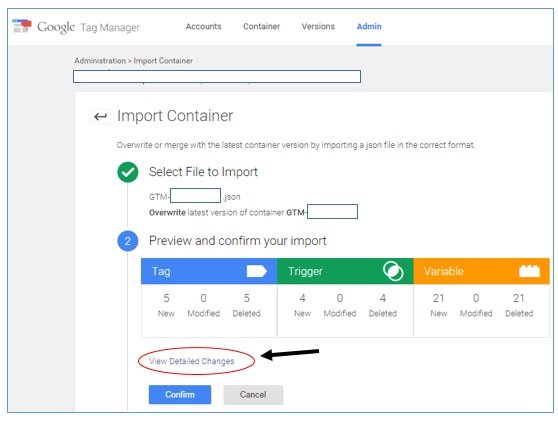Image resolution: width=558 pixels, height=422 pixels.
Task: Click the Google Tag Manager logo icon
Action: (x=22, y=26)
